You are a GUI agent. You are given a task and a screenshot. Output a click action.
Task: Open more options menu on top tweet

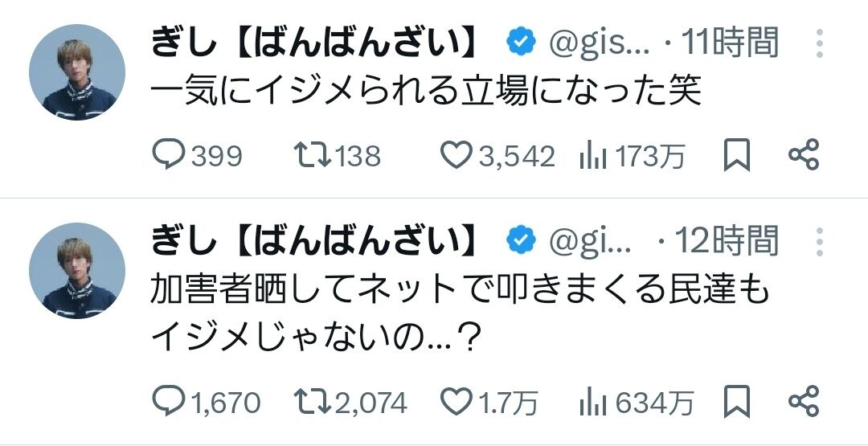point(819,43)
